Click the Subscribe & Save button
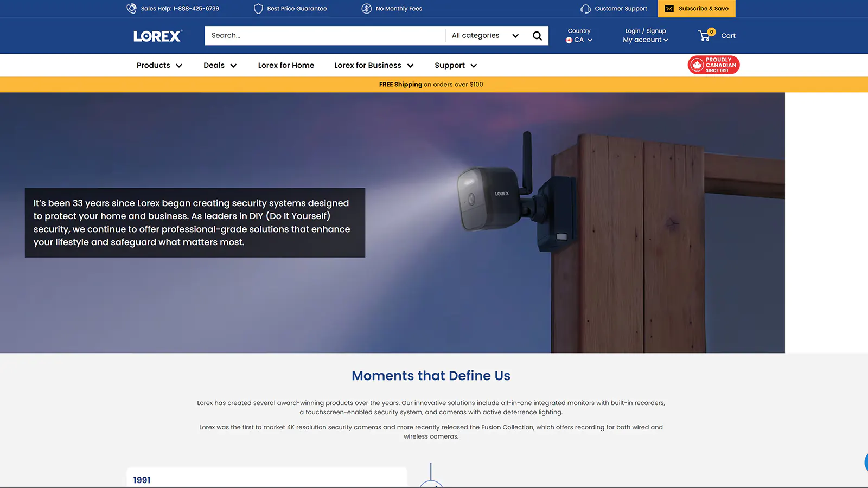The width and height of the screenshot is (868, 488). click(x=697, y=9)
